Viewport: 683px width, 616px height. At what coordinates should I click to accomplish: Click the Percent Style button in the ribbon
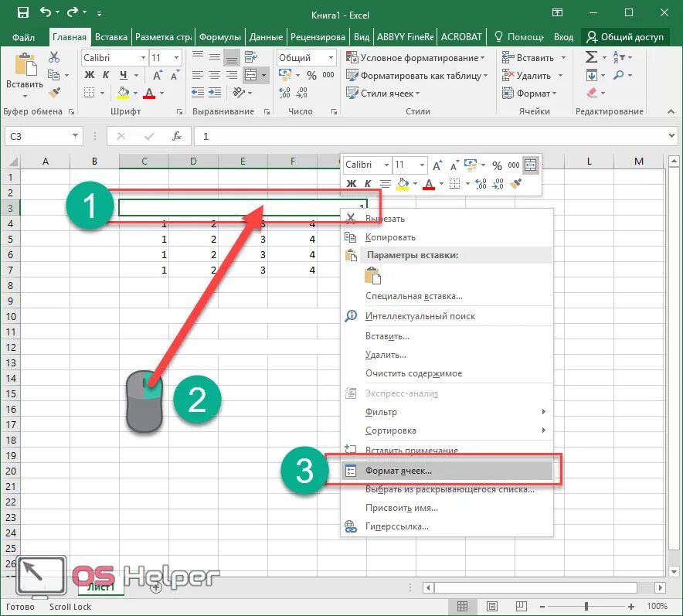pyautogui.click(x=311, y=76)
